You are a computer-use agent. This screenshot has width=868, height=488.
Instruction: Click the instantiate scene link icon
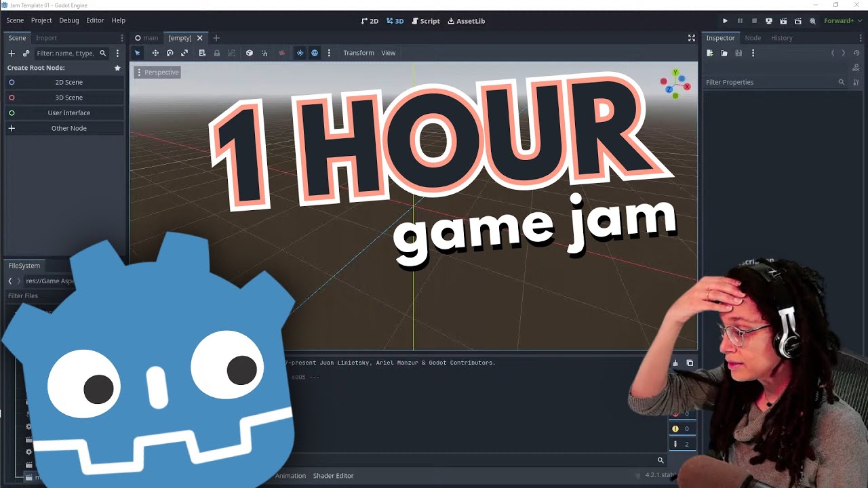click(x=26, y=53)
